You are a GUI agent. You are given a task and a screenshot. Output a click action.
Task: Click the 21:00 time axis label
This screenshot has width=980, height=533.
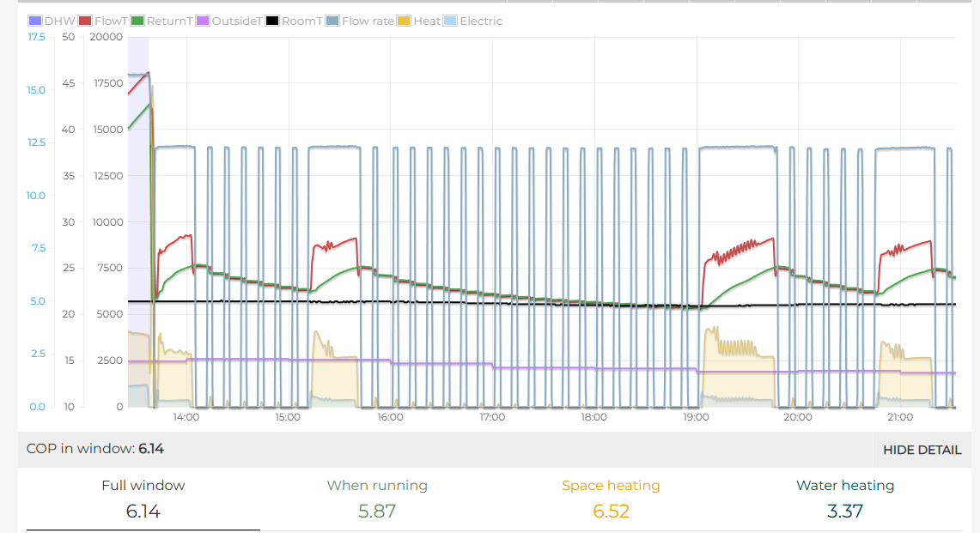(900, 417)
